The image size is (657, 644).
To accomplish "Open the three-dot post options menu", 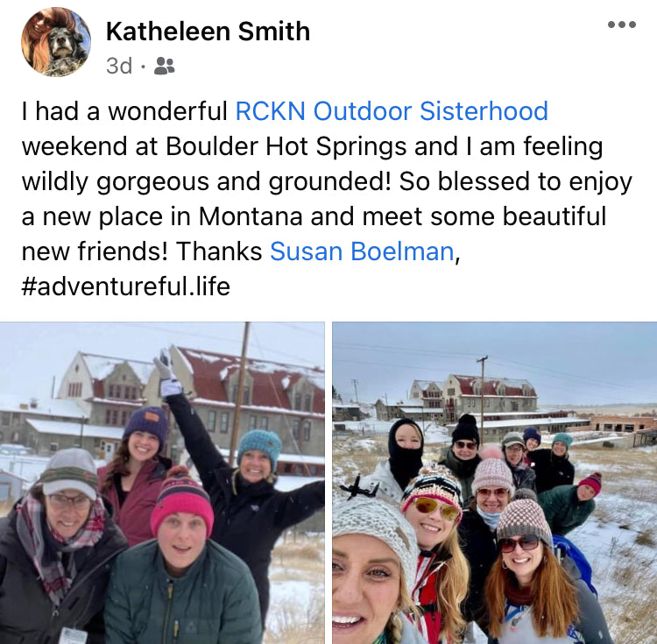I will pos(622,25).
